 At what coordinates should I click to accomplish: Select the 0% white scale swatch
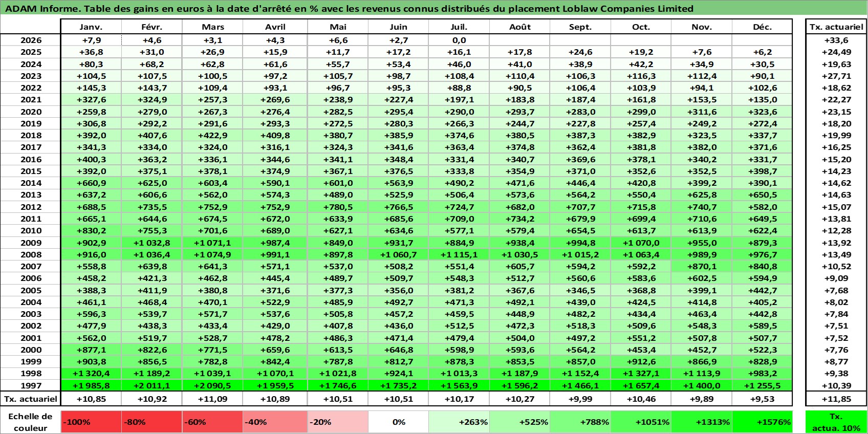[399, 422]
